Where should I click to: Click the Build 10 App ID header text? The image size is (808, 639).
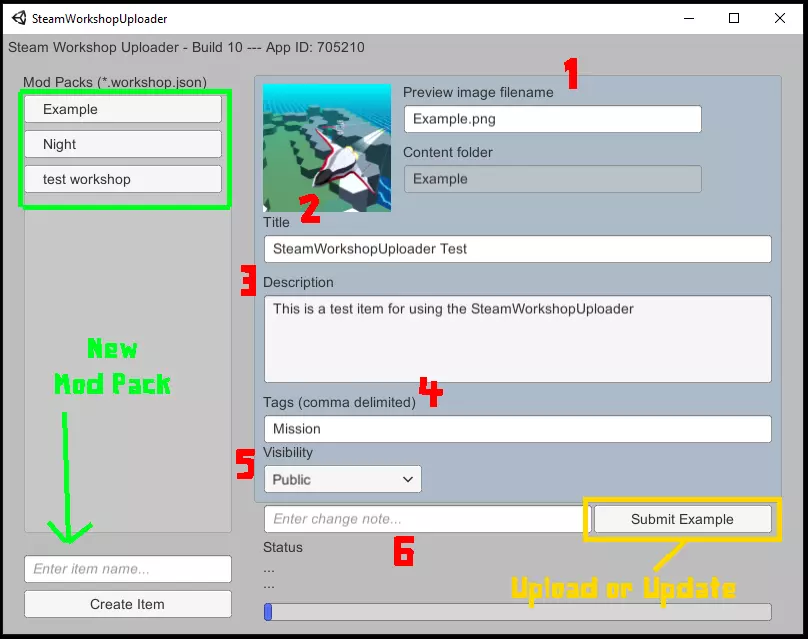tap(186, 47)
